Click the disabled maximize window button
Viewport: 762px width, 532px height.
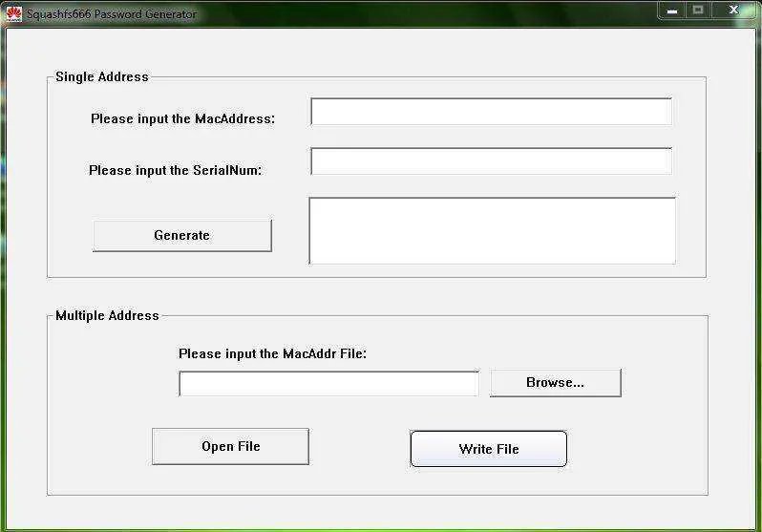698,11
